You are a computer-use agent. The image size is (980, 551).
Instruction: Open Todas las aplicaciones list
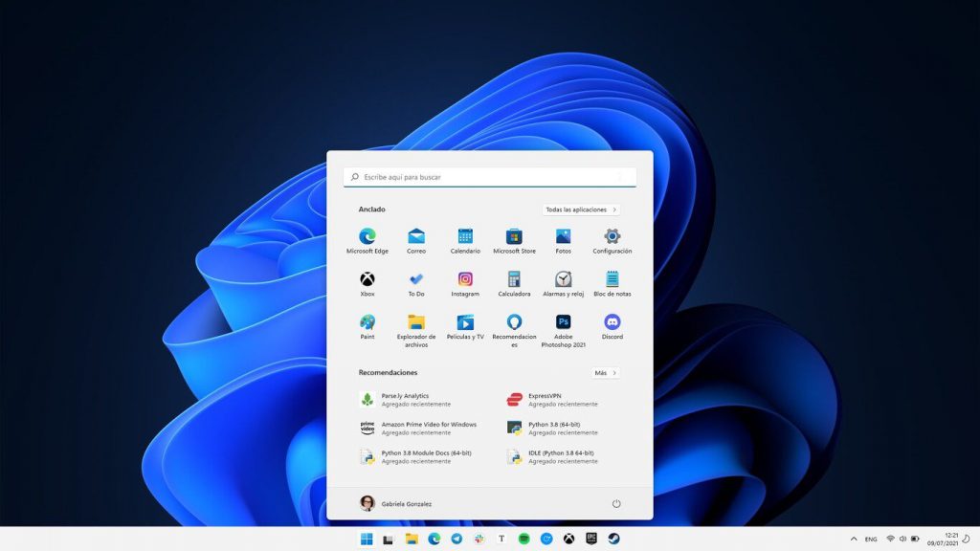tap(582, 209)
